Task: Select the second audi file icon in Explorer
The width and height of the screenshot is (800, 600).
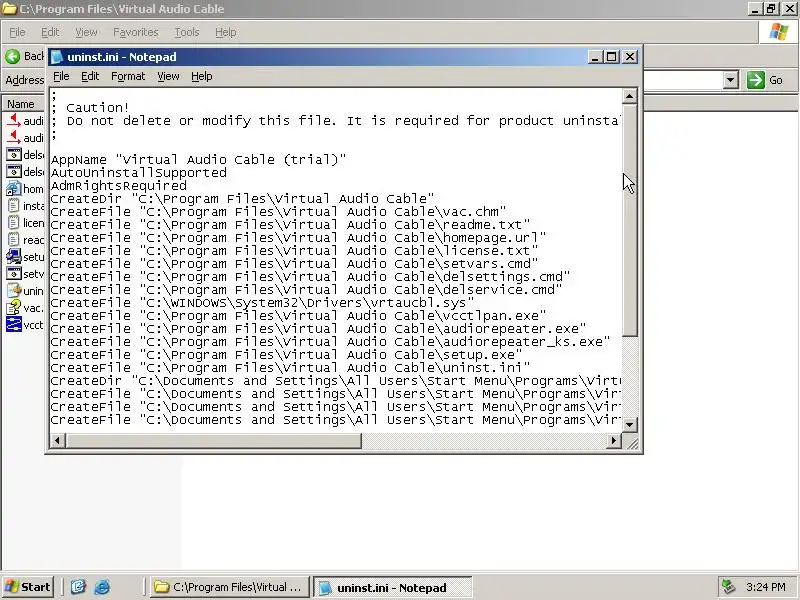Action: (x=14, y=137)
